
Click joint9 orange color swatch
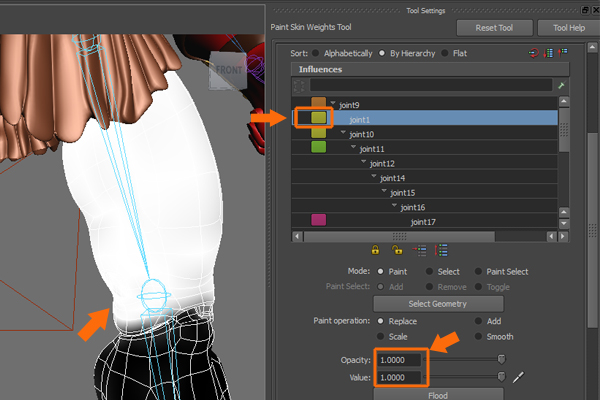pos(318,103)
